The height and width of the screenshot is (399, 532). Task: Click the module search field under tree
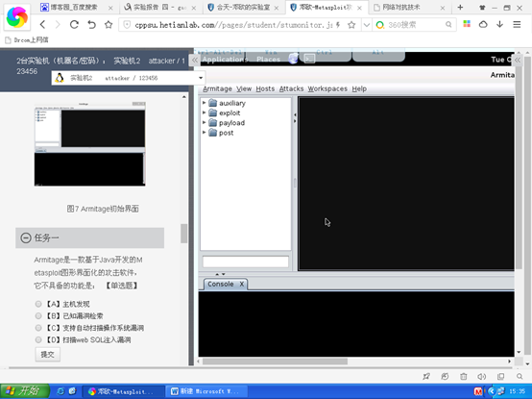tap(246, 262)
